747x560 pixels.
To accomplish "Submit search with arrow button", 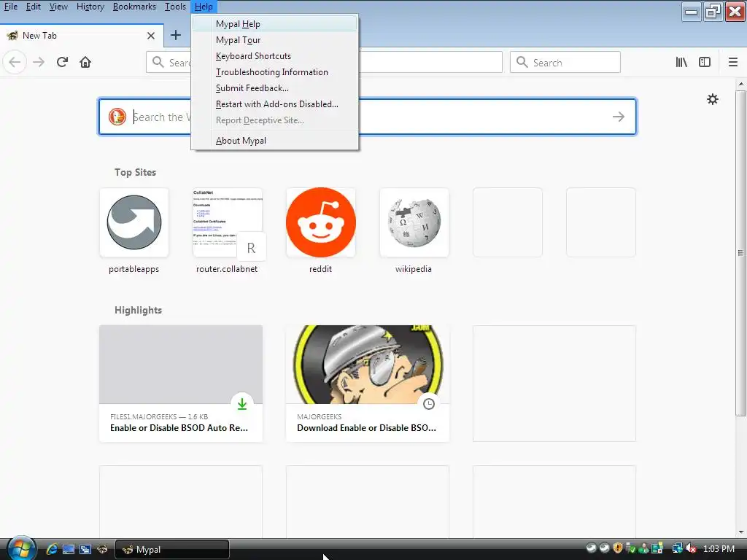I will 619,117.
